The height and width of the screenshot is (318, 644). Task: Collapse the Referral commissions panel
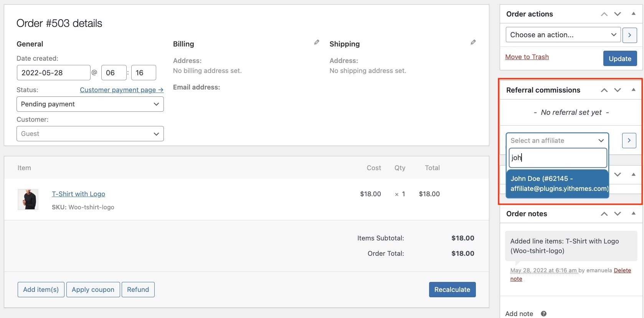[x=633, y=90]
